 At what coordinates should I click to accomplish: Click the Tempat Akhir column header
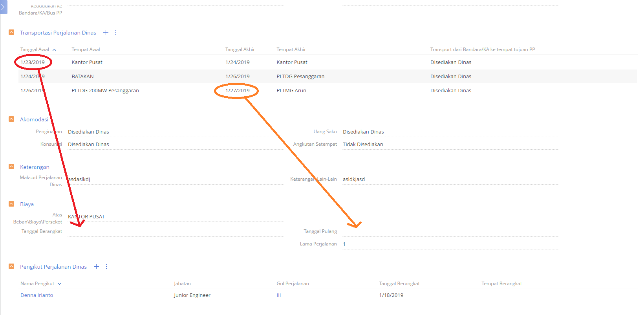291,49
